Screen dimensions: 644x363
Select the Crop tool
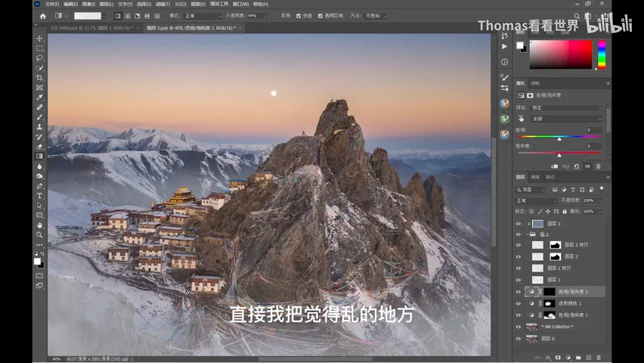39,78
